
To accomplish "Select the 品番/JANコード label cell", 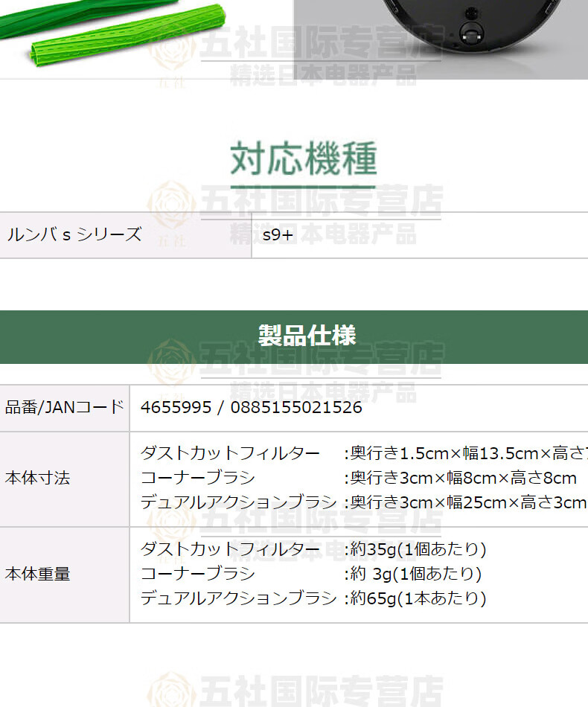I will tap(65, 408).
